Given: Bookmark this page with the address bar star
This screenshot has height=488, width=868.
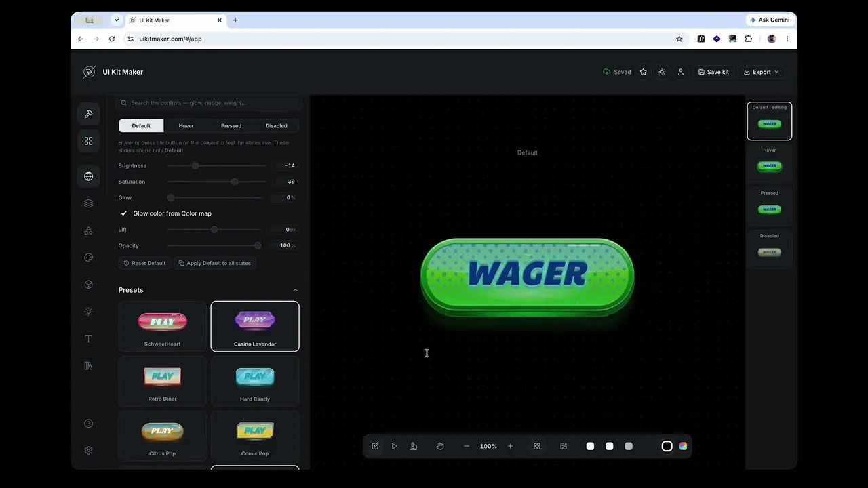Looking at the screenshot, I should (679, 39).
